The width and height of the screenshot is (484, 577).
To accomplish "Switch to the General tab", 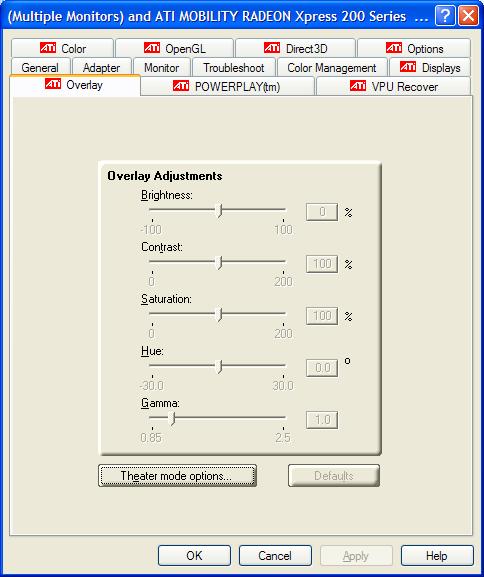I will (40, 67).
